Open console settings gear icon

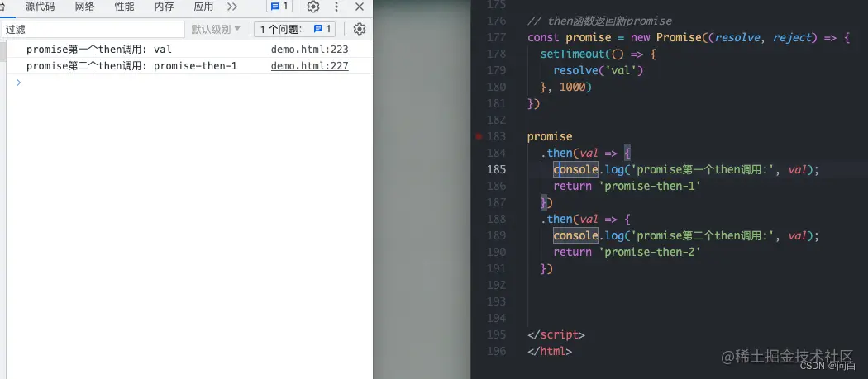coord(360,30)
